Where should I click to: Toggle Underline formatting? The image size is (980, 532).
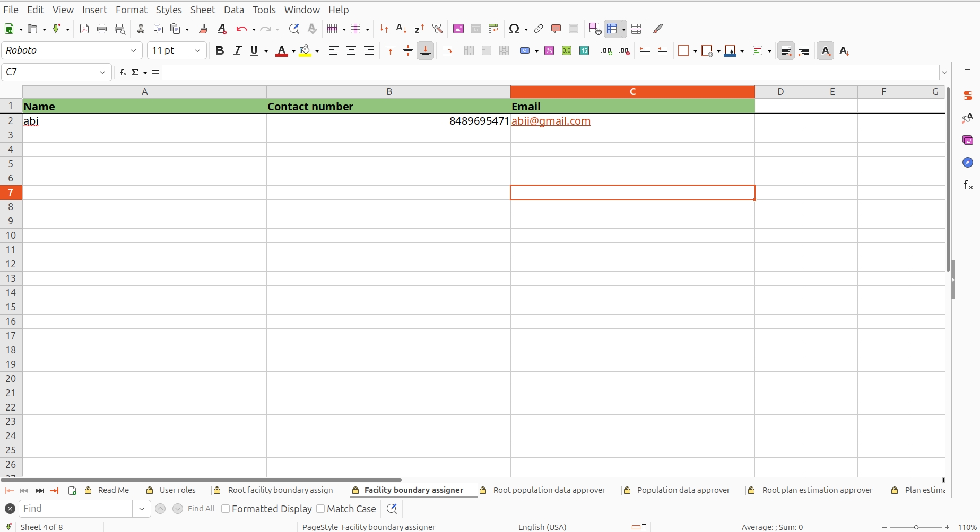[x=255, y=51]
